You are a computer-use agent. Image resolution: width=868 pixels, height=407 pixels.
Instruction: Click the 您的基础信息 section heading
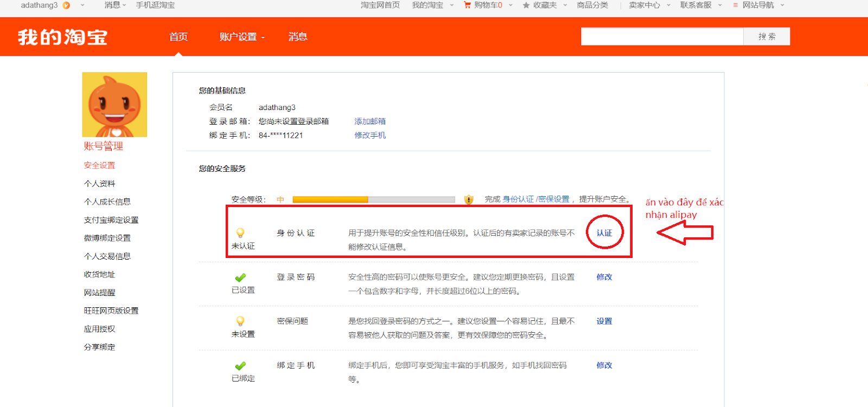222,91
